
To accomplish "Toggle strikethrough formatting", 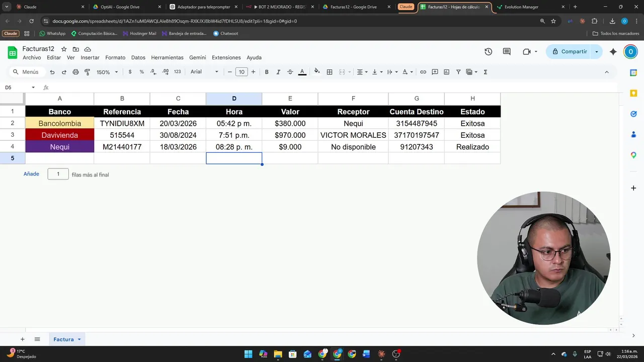I will pyautogui.click(x=290, y=72).
